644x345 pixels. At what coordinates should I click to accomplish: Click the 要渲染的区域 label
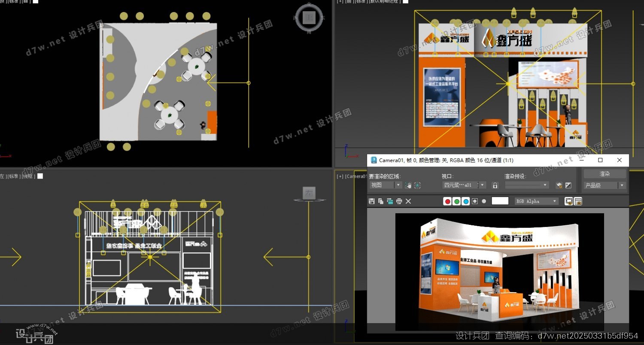(384, 176)
